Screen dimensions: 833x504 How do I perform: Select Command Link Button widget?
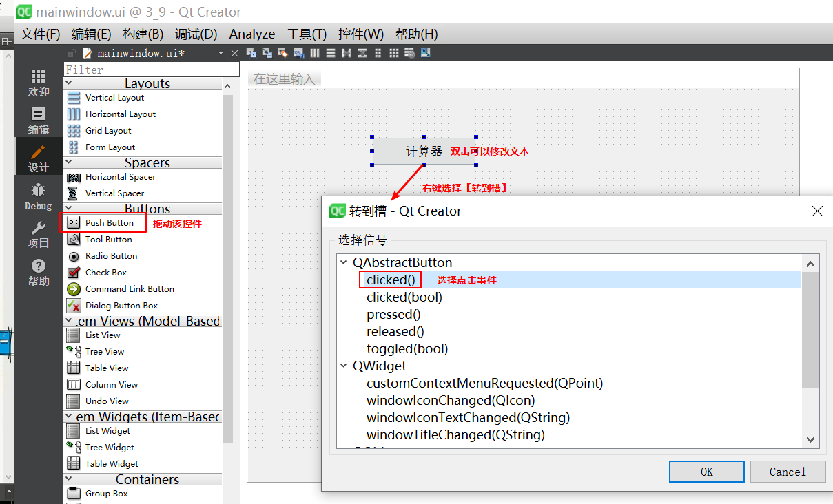(x=130, y=289)
